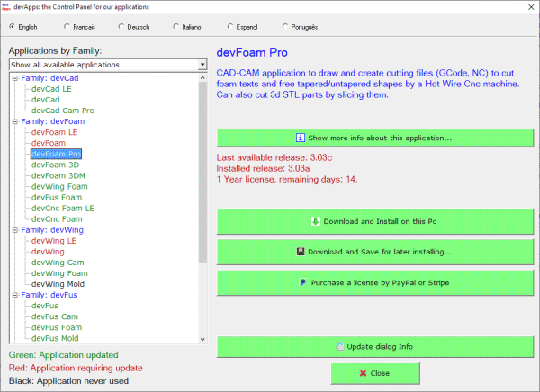The height and width of the screenshot is (392, 540).
Task: Click the PayPal icon on Purchase button
Action: click(x=303, y=282)
